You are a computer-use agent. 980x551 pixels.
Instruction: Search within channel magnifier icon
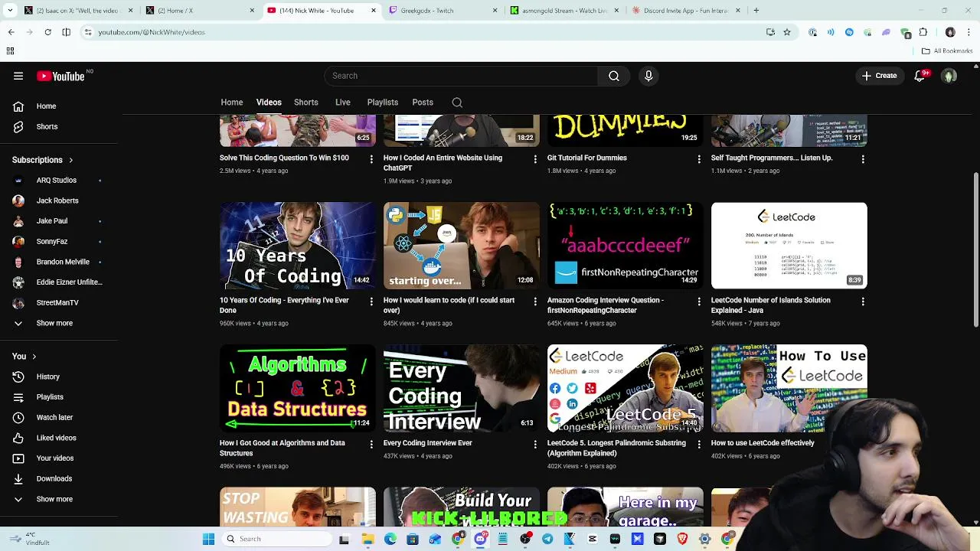coord(457,103)
